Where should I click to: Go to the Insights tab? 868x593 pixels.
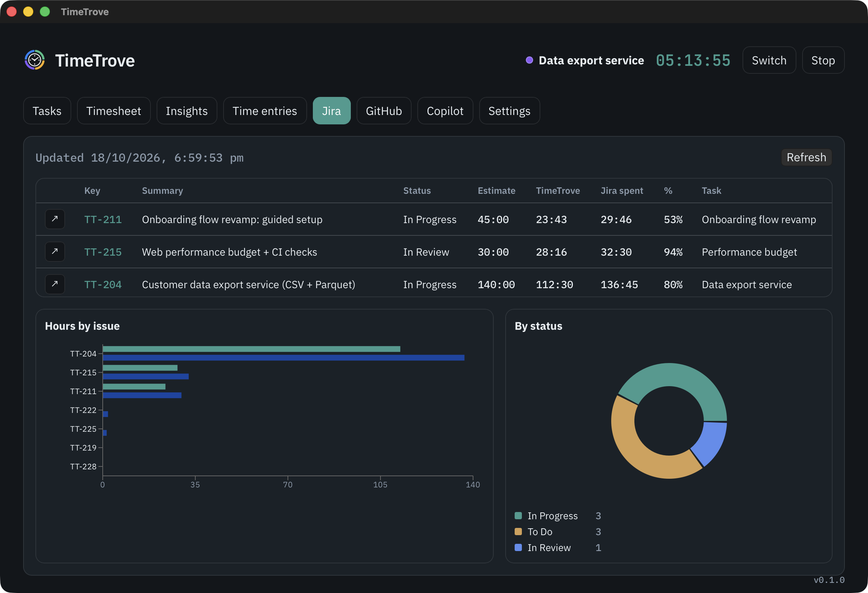point(186,111)
